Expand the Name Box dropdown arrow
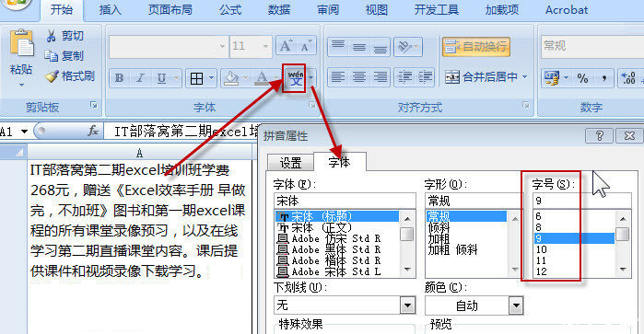The width and height of the screenshot is (644, 334). click(x=24, y=132)
